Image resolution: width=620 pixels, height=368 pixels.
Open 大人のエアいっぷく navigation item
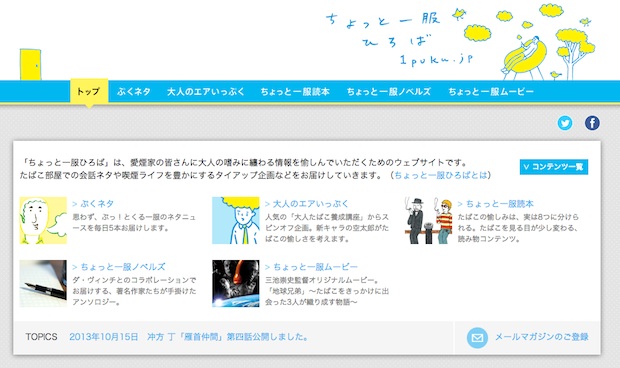[x=206, y=92]
